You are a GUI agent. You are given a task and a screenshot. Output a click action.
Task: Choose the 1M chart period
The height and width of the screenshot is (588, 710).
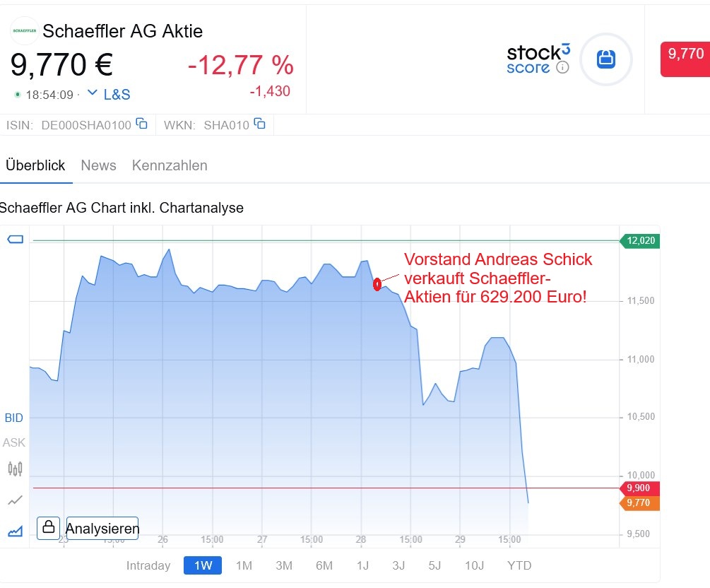coord(244,565)
